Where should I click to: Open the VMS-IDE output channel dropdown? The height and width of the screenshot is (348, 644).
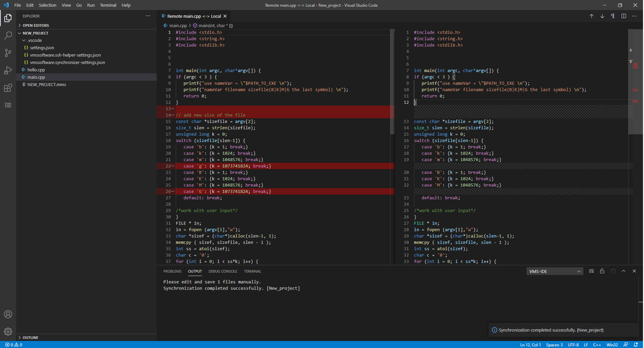555,271
